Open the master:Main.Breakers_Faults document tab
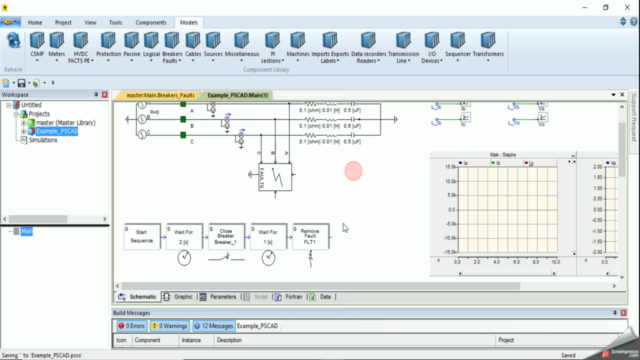 pyautogui.click(x=160, y=95)
